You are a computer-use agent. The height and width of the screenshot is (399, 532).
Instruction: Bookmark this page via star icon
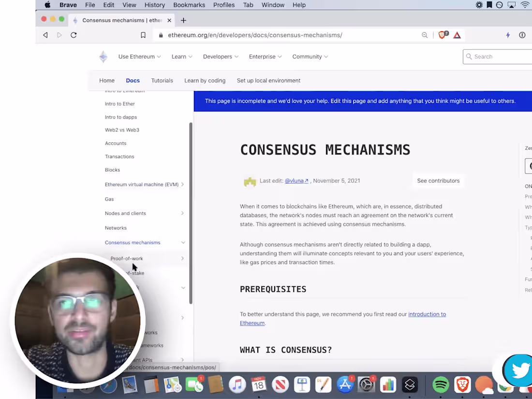(143, 35)
